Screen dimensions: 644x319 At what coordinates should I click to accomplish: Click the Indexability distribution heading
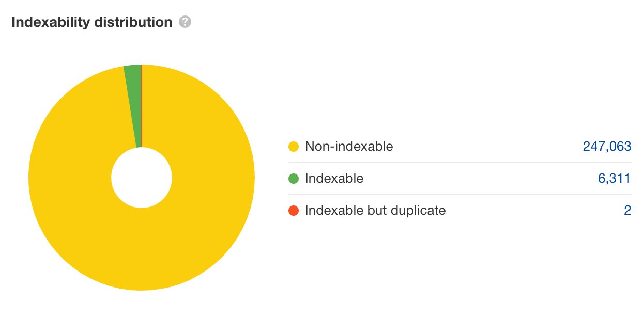[x=92, y=22]
